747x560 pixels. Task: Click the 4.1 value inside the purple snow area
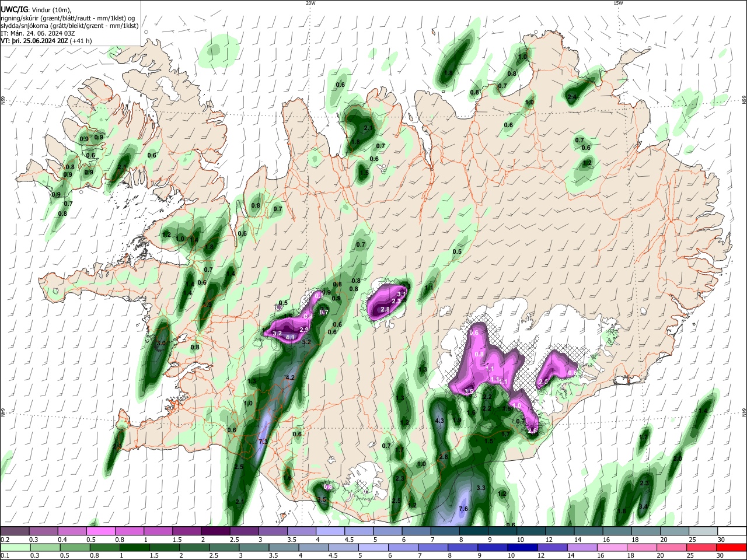point(290,337)
